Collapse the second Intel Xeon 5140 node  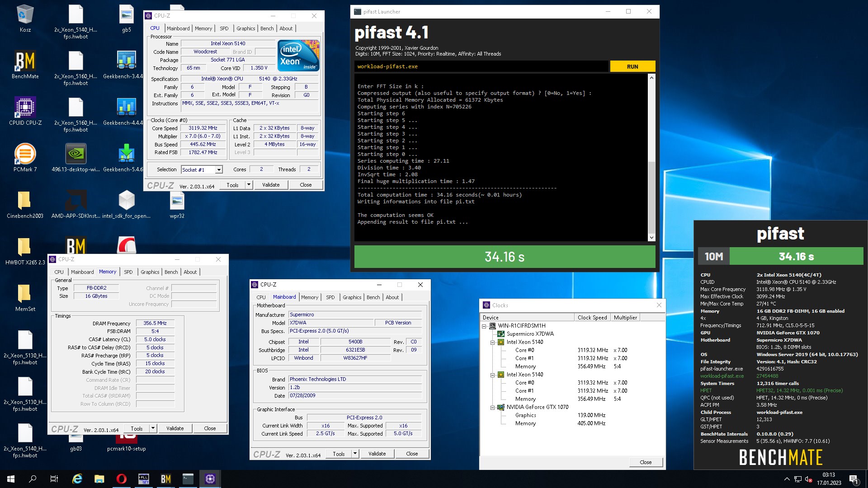point(492,375)
